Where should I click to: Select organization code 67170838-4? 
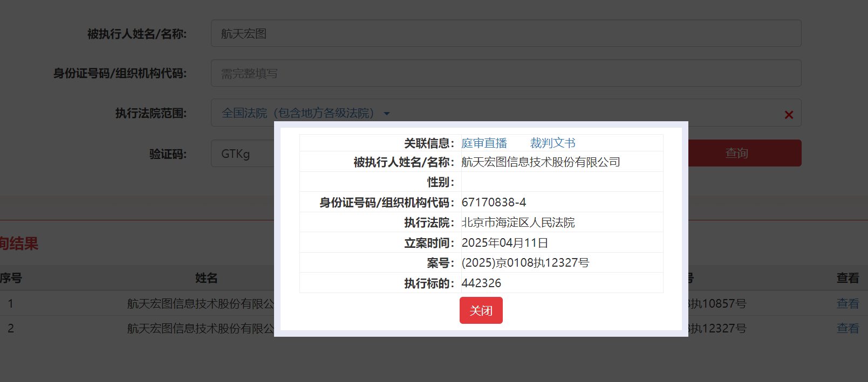(494, 202)
